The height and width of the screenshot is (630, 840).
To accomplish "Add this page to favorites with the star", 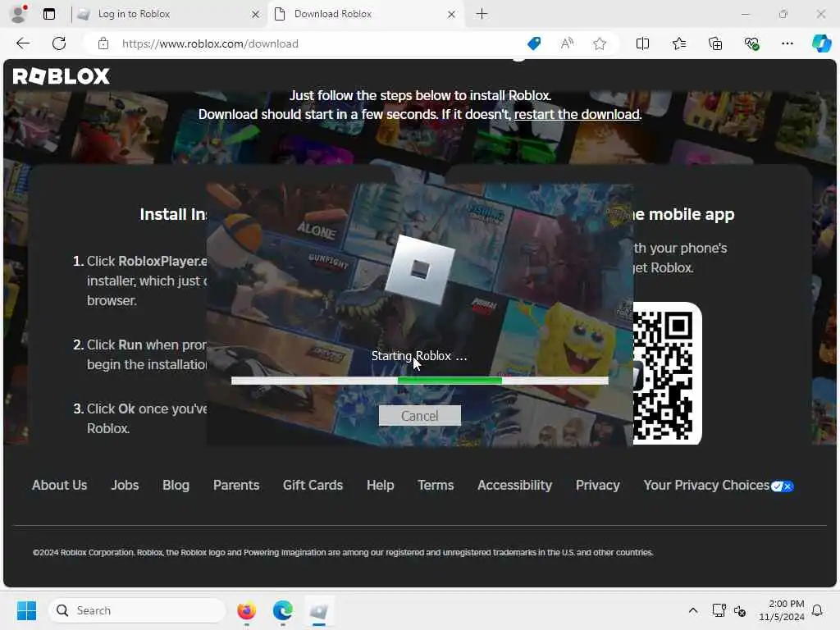I will point(600,43).
